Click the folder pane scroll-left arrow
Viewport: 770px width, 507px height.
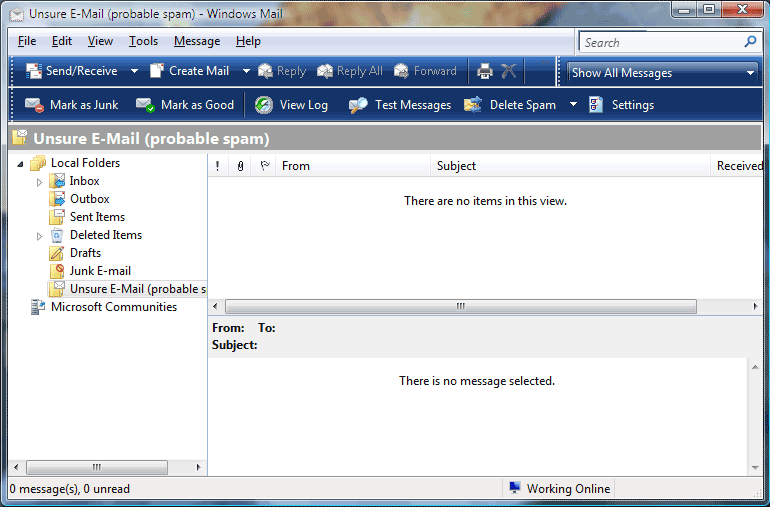pyautogui.click(x=16, y=467)
